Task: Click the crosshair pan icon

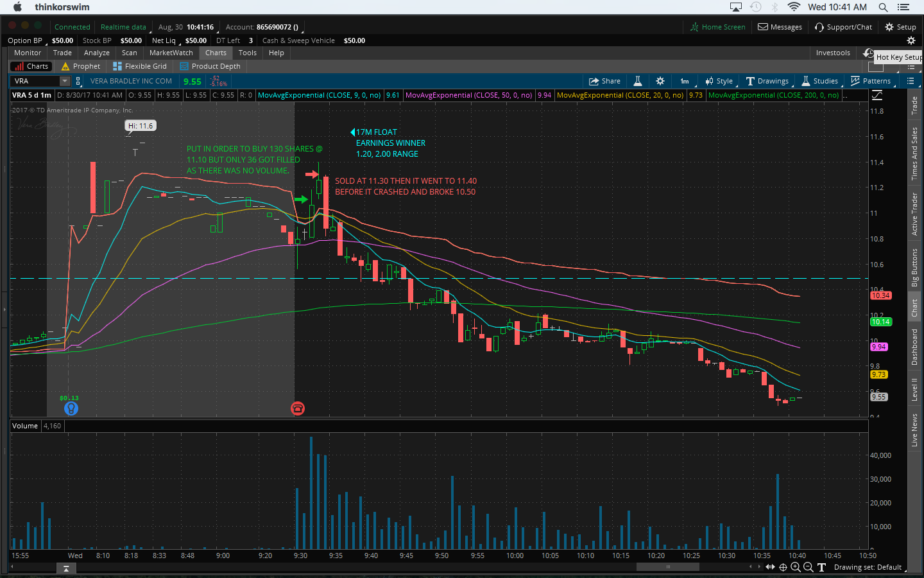Action: (783, 567)
